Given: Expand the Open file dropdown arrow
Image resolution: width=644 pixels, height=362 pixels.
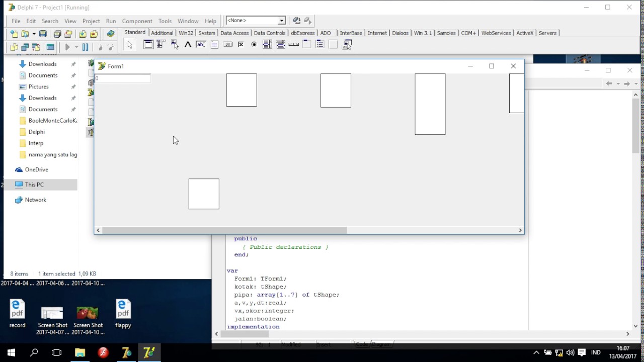Looking at the screenshot, I should [x=34, y=34].
